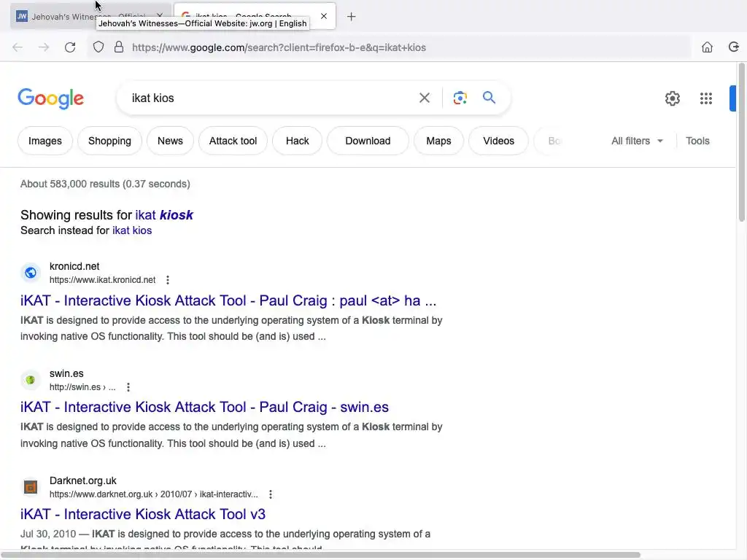The image size is (747, 560).
Task: Click the Google logo
Action: pyautogui.click(x=51, y=98)
